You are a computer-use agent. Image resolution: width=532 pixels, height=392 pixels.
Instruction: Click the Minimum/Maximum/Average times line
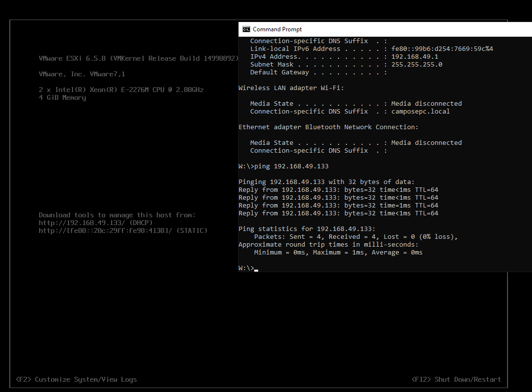coord(339,253)
